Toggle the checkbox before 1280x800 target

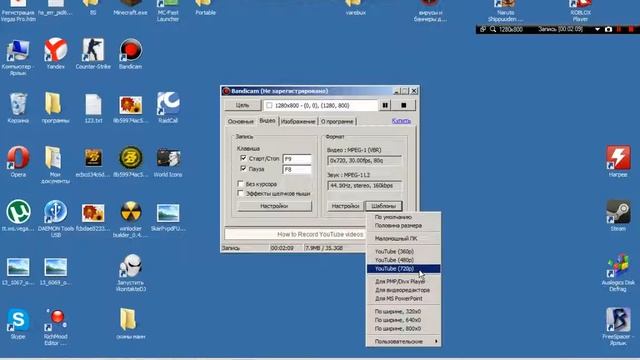269,105
